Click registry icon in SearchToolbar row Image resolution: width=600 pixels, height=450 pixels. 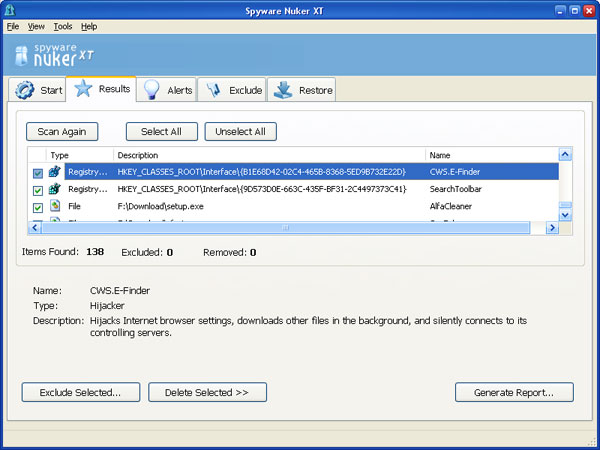pyautogui.click(x=55, y=189)
